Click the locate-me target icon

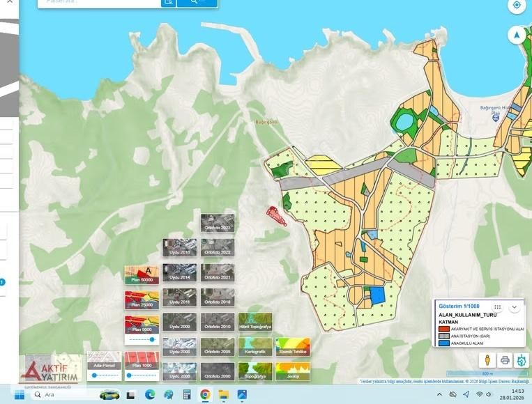point(516,6)
